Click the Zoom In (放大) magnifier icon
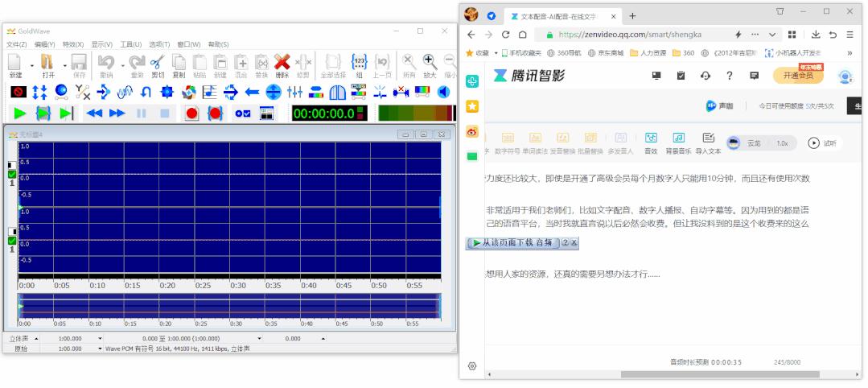Viewport: 868px width, 388px height. coord(430,62)
